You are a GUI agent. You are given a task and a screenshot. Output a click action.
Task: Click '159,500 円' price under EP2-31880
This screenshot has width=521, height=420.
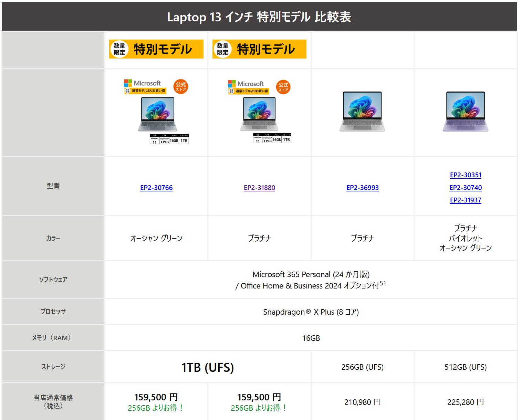(x=259, y=397)
